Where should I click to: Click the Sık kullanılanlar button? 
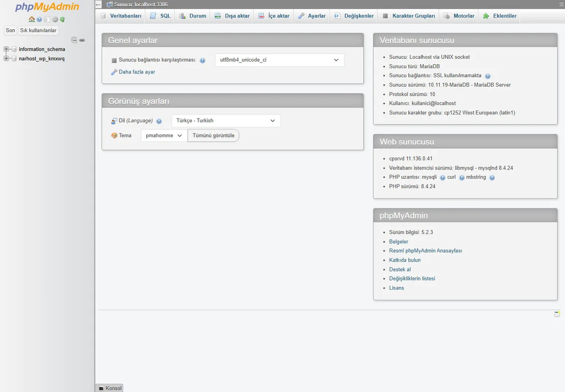tap(38, 31)
